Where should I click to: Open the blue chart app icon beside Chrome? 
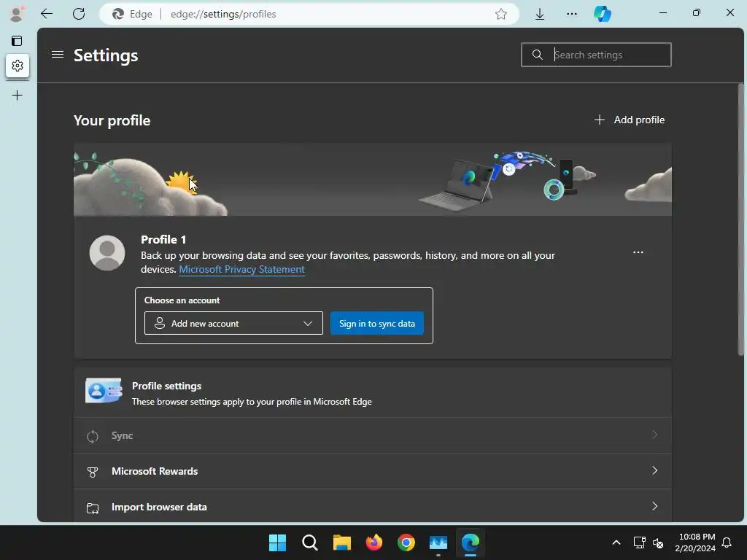click(x=438, y=542)
